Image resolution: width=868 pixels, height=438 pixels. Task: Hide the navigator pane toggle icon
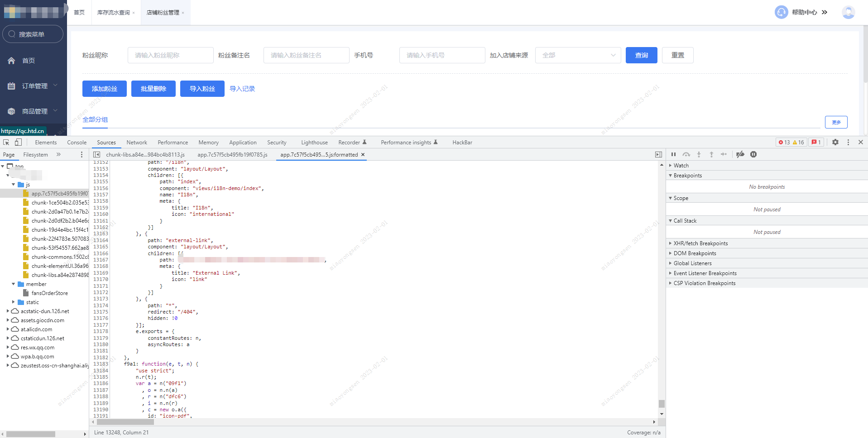point(96,155)
